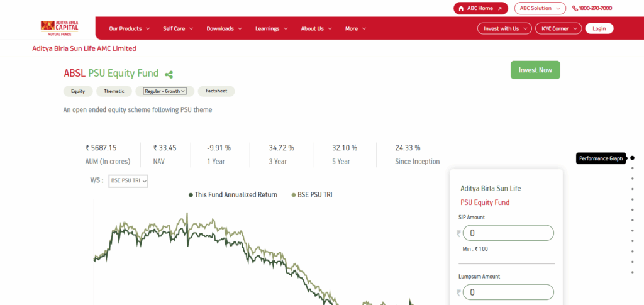Open the About Us menu

point(316,29)
